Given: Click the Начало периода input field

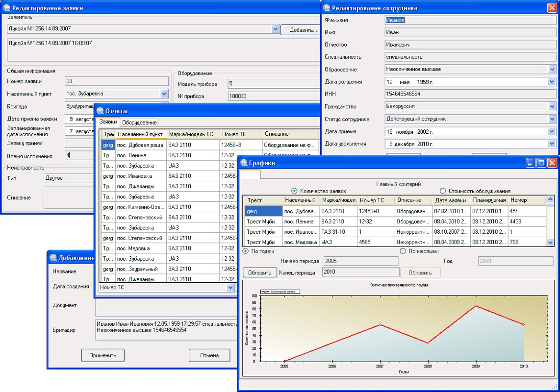Looking at the screenshot, I should point(360,261).
